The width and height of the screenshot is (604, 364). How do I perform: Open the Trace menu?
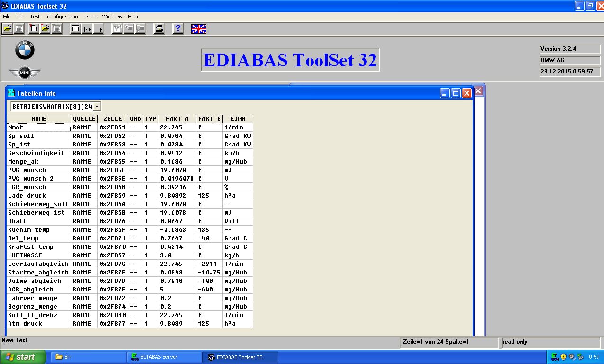pyautogui.click(x=90, y=17)
